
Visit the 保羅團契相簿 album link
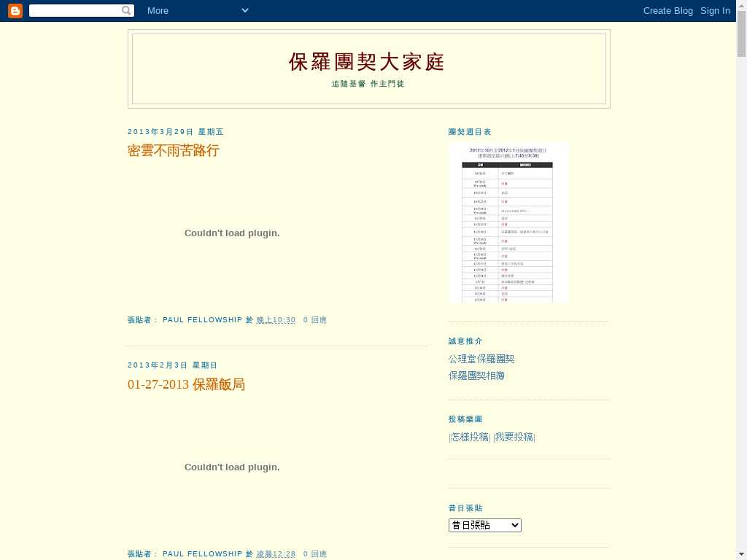pos(476,376)
